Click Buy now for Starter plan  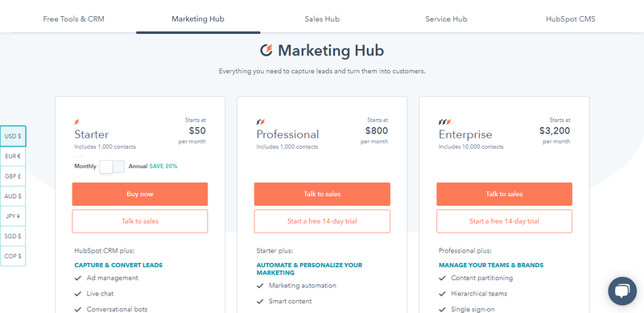140,194
